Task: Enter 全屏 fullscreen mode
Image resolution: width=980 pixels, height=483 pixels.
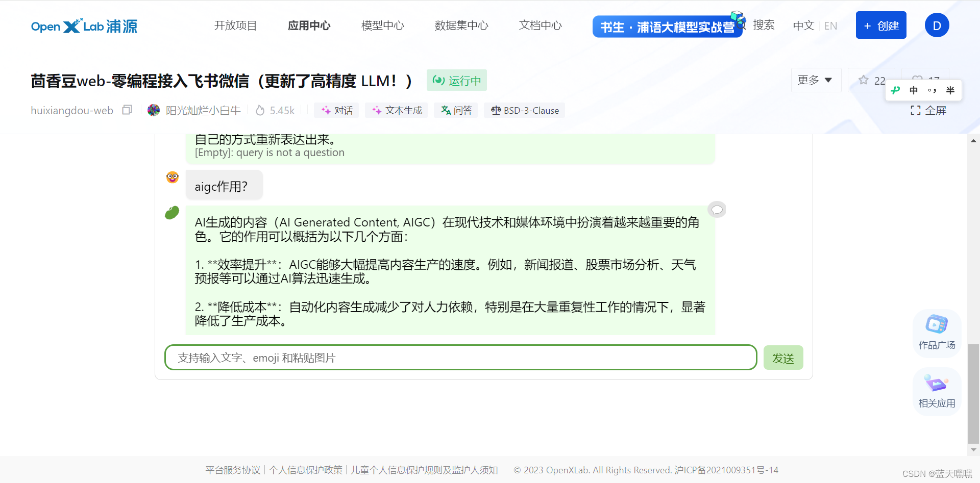Action: coord(928,110)
